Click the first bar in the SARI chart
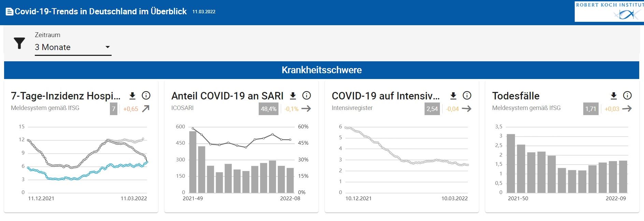Image resolution: width=644 pixels, height=221 pixels. point(193,162)
